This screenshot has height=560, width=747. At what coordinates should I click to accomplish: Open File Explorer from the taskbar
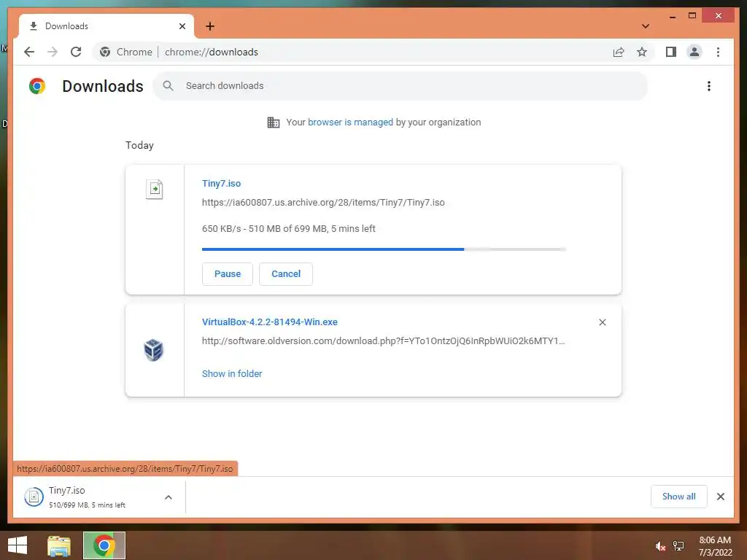click(59, 545)
